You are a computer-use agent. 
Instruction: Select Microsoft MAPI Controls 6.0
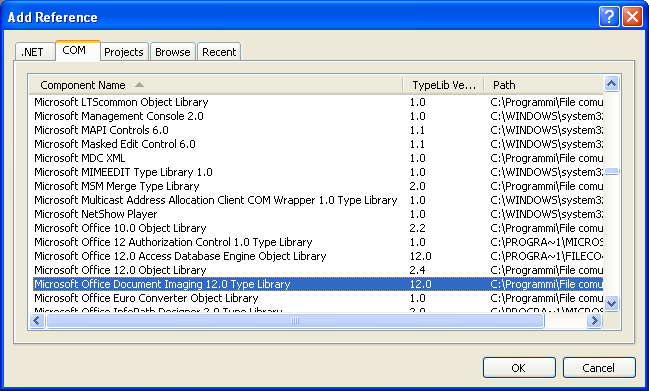pyautogui.click(x=318, y=130)
